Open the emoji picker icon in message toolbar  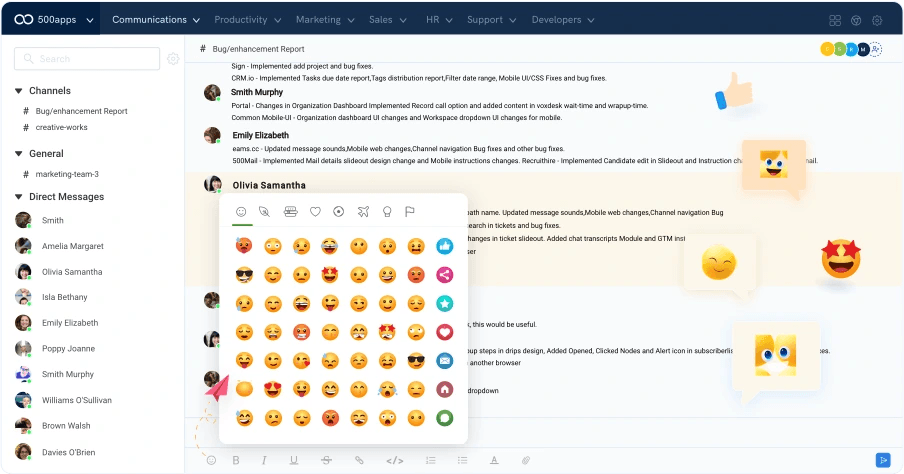point(212,460)
